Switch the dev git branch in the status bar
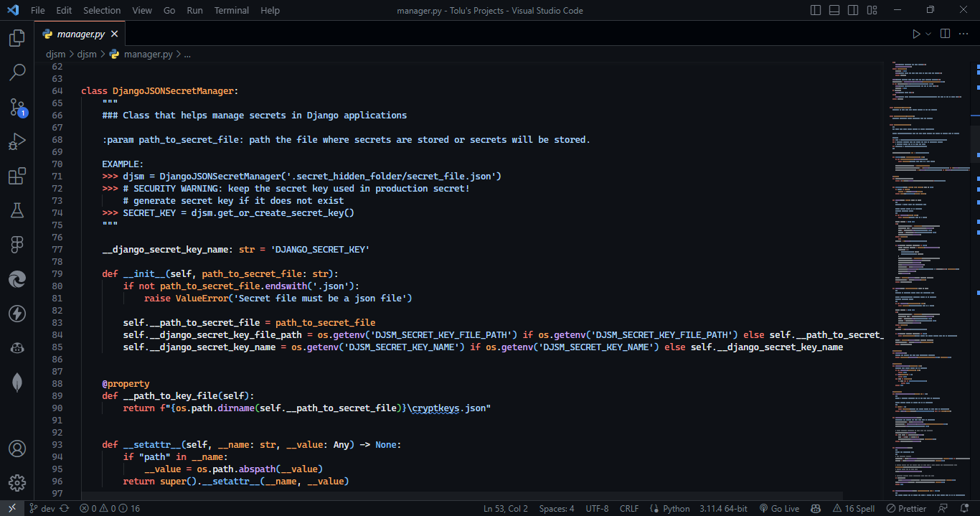This screenshot has height=516, width=980. coord(42,508)
